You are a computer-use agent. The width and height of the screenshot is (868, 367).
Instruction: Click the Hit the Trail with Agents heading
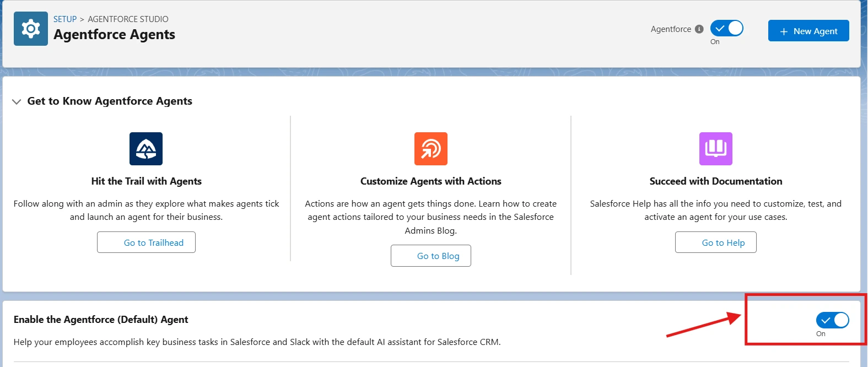[146, 181]
